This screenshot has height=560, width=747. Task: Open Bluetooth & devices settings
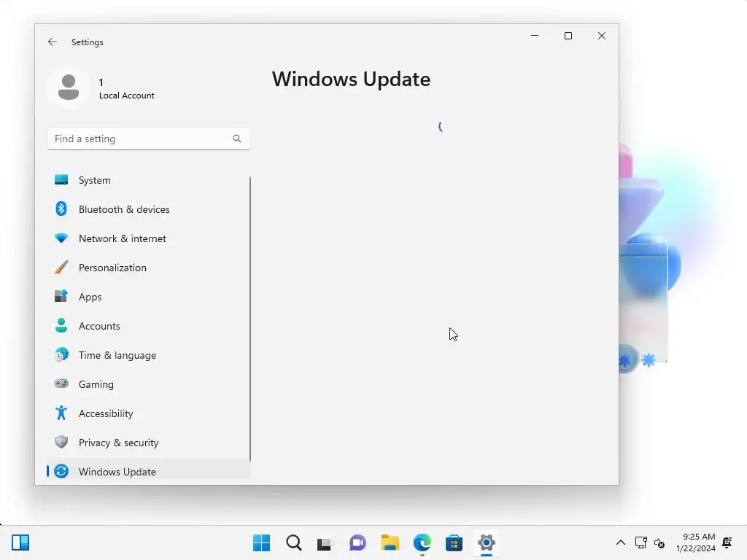click(149, 209)
